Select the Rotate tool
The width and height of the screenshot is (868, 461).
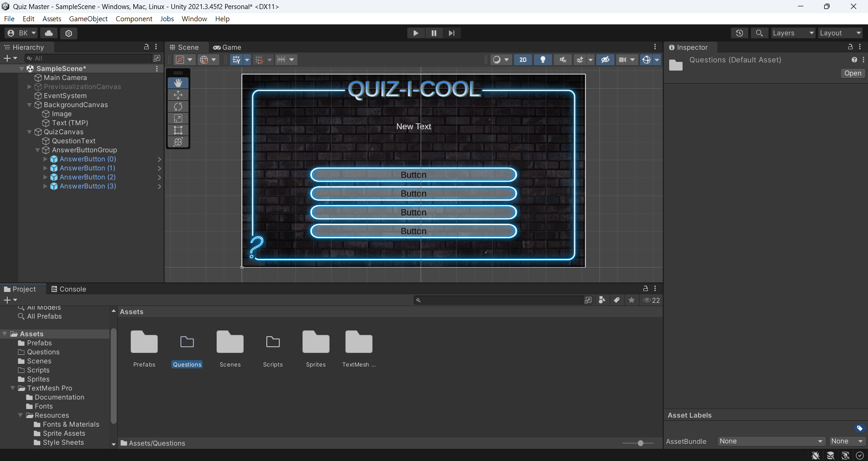pyautogui.click(x=178, y=107)
